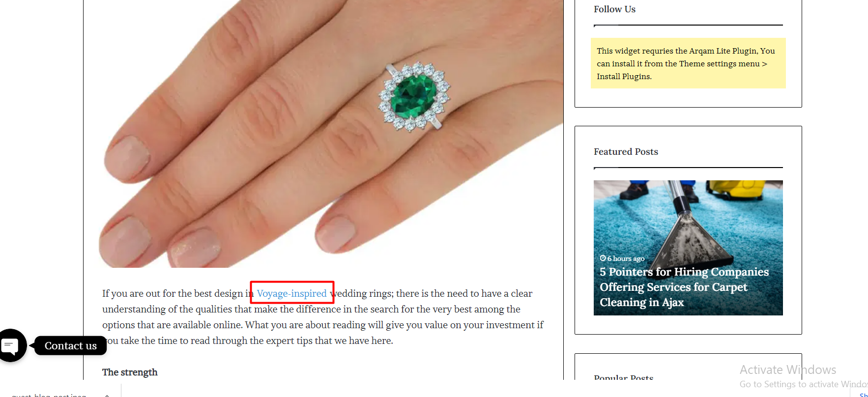Click the "Popular Posts" widget heading
This screenshot has height=397, width=868.
tap(623, 377)
